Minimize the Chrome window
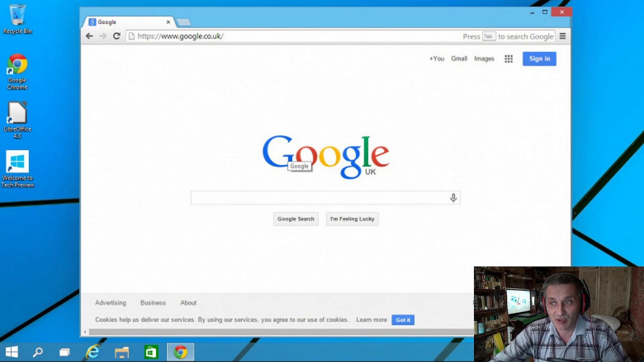644x362 pixels. 532,12
